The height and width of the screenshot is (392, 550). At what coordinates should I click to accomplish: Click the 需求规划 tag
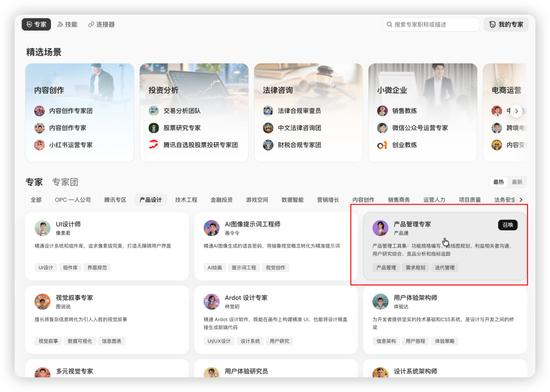click(x=416, y=268)
